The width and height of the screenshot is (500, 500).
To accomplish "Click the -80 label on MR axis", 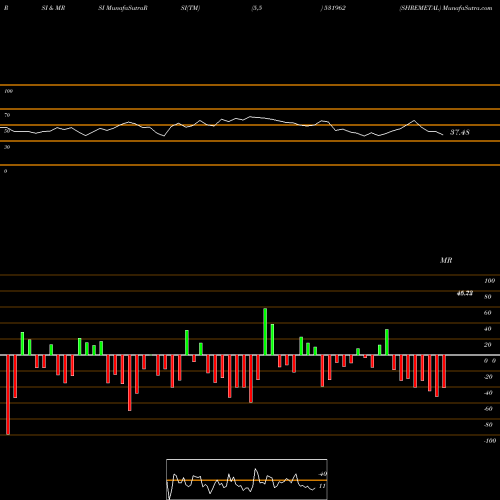I will (x=488, y=425).
